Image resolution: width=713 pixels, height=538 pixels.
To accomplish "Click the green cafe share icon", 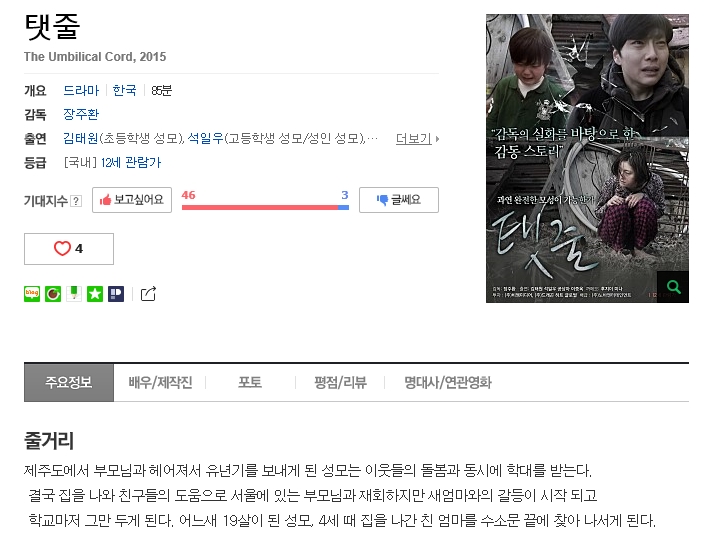I will (53, 294).
